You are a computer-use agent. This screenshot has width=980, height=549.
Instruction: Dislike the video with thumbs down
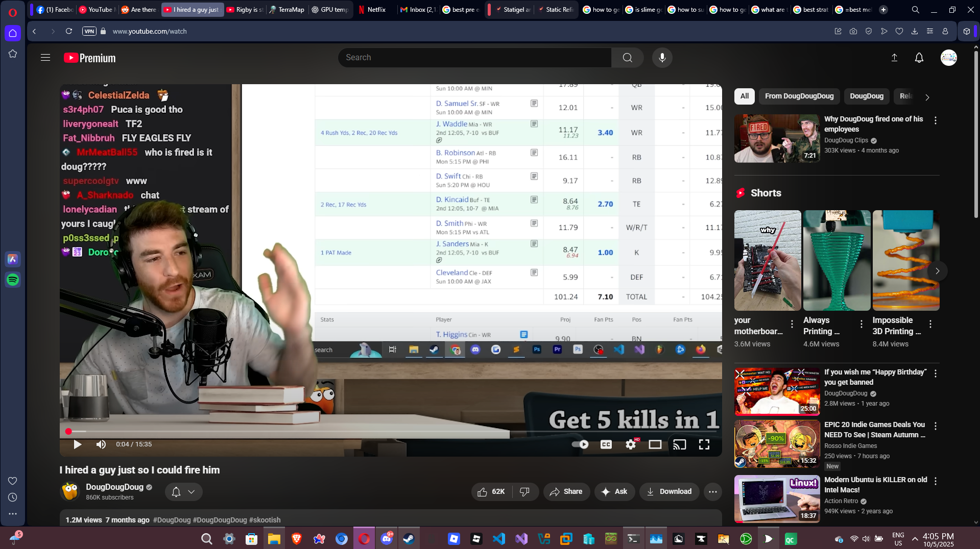(x=524, y=491)
